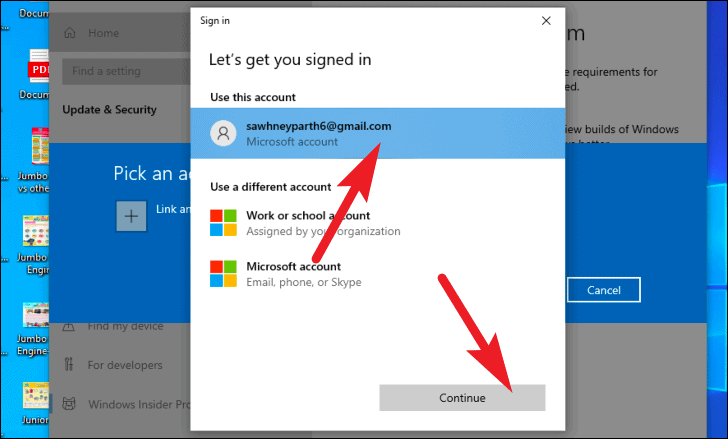The height and width of the screenshot is (439, 728).
Task: Click the Windows Insider Program cat icon
Action: coord(69,404)
